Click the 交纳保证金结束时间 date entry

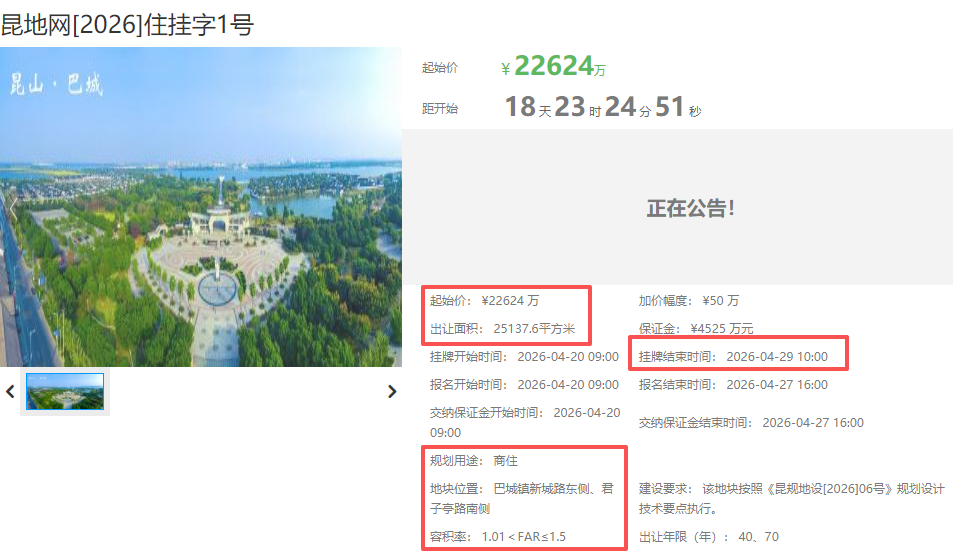(751, 423)
